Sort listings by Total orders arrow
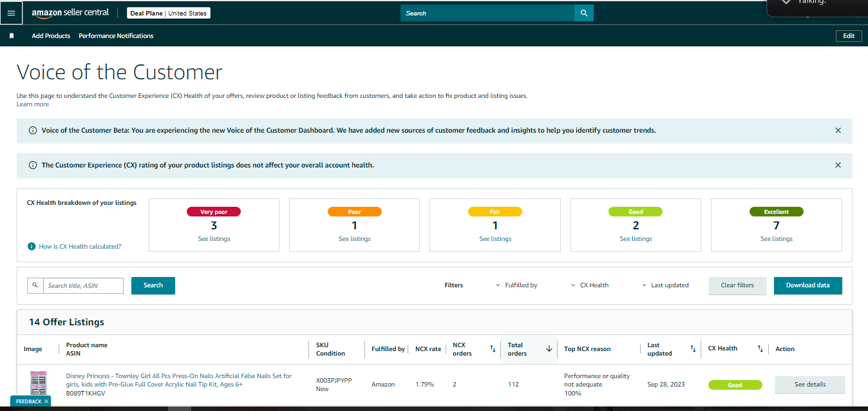This screenshot has width=868, height=411. 549,349
